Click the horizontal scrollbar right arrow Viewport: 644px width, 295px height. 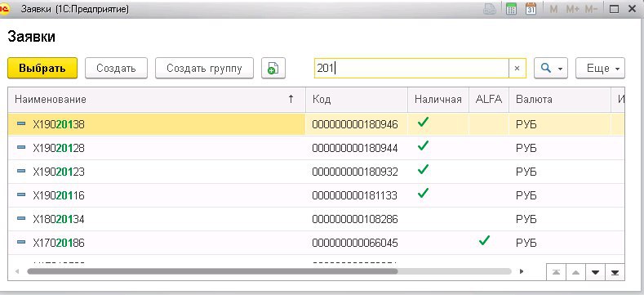522,271
